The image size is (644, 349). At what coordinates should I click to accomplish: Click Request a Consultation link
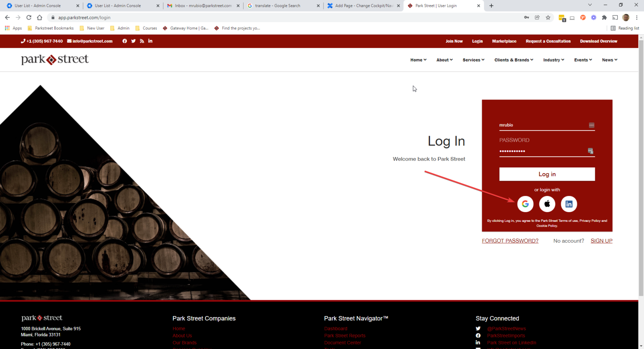click(x=548, y=41)
